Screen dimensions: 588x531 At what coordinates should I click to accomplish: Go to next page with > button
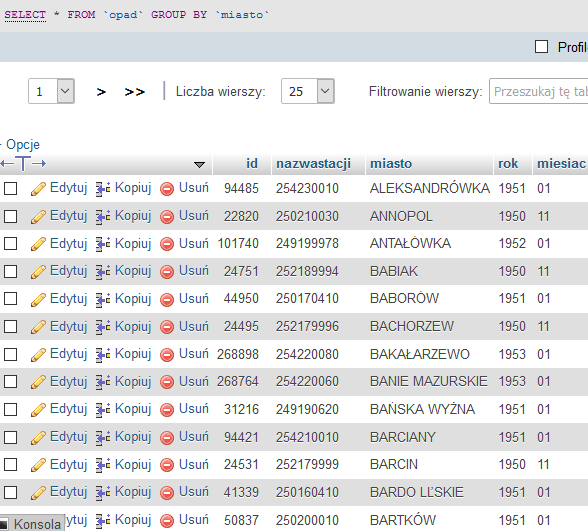tap(101, 92)
